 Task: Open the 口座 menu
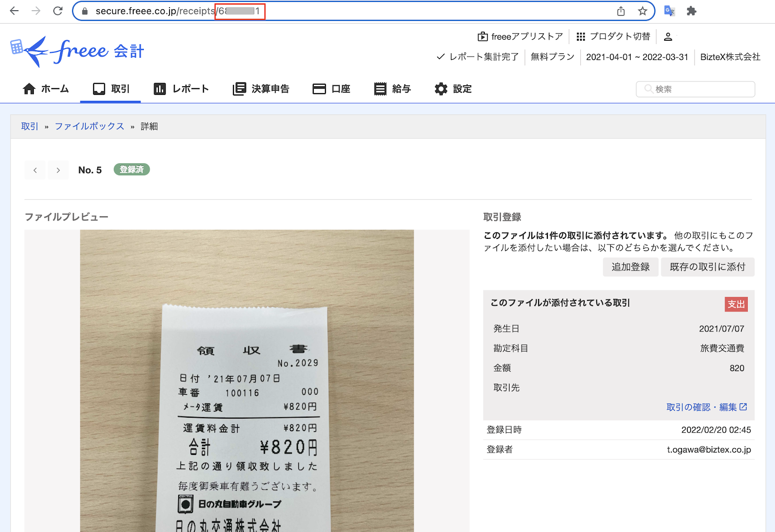331,89
